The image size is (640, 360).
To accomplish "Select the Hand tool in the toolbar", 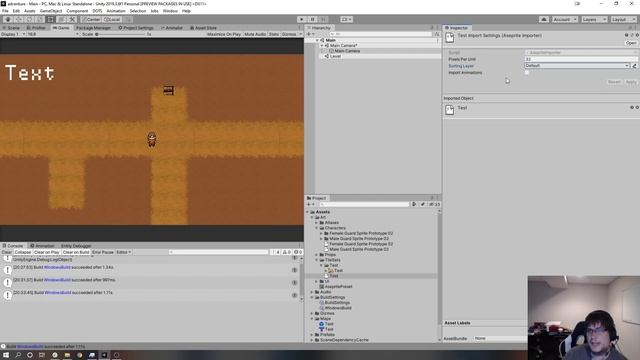I will (x=8, y=19).
